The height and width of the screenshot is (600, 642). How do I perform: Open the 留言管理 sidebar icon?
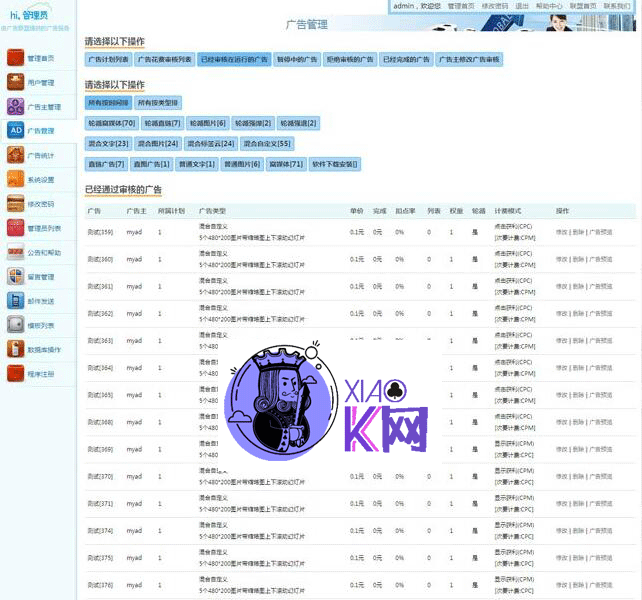click(15, 276)
